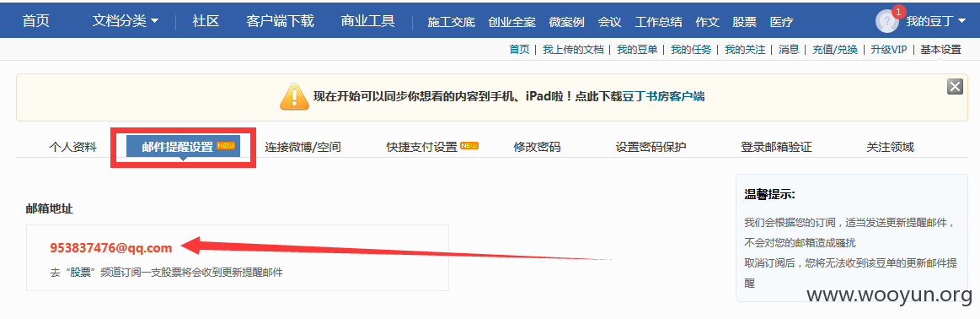The height and width of the screenshot is (319, 980).
Task: Open 客户端下载 page
Action: pos(280,20)
